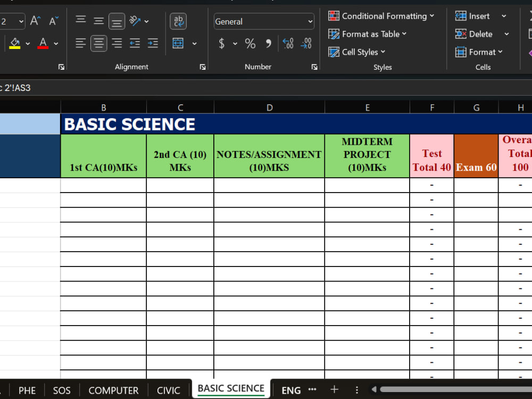Toggle Center horizontal alignment
This screenshot has width=532, height=399.
tap(99, 44)
